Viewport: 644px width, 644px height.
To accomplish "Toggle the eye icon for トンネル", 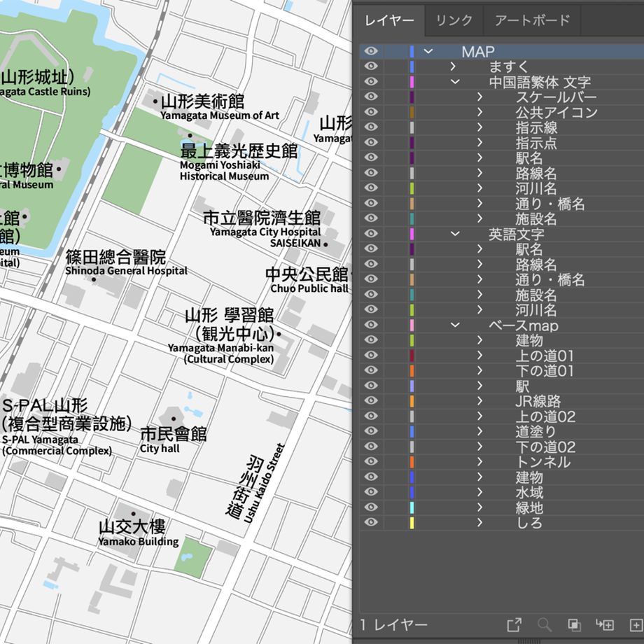I will point(371,461).
